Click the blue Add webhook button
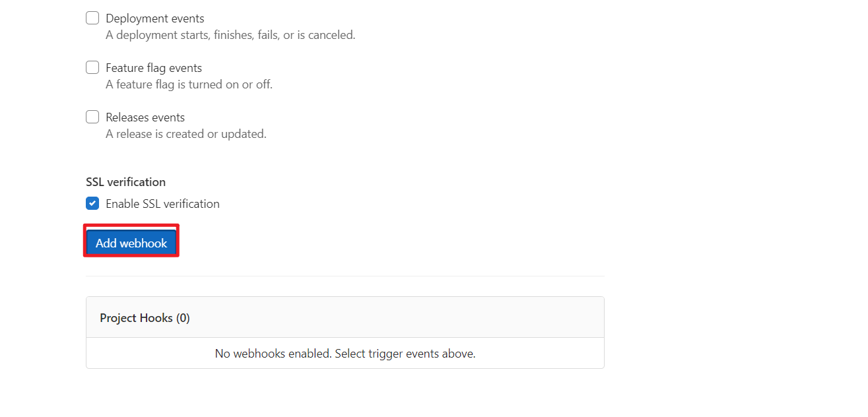Viewport: 868px width, 417px height. click(131, 243)
